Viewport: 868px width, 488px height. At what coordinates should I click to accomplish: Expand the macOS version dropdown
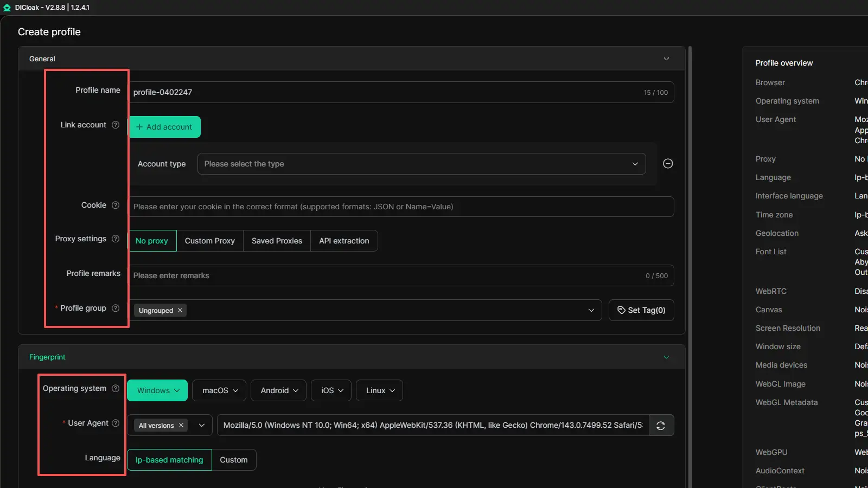coord(220,390)
